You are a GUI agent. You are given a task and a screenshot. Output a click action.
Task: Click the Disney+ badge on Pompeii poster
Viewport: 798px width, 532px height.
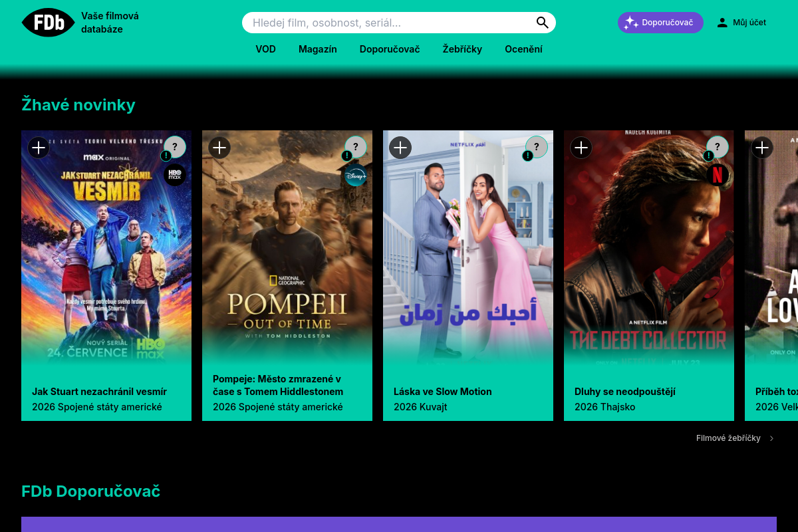tap(356, 175)
